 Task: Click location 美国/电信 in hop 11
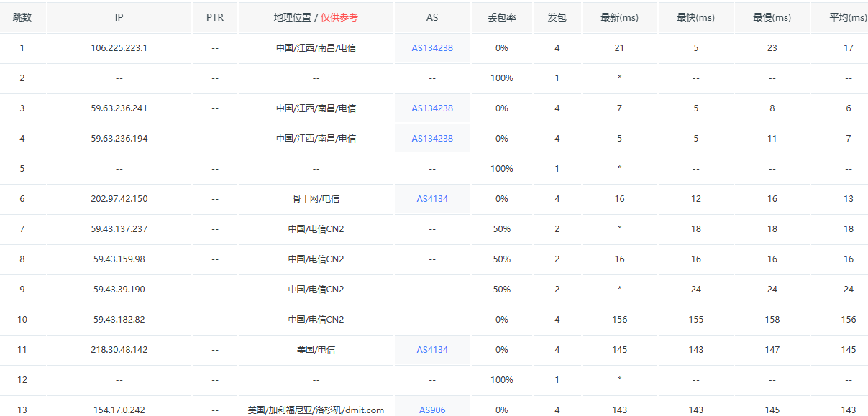click(x=316, y=350)
